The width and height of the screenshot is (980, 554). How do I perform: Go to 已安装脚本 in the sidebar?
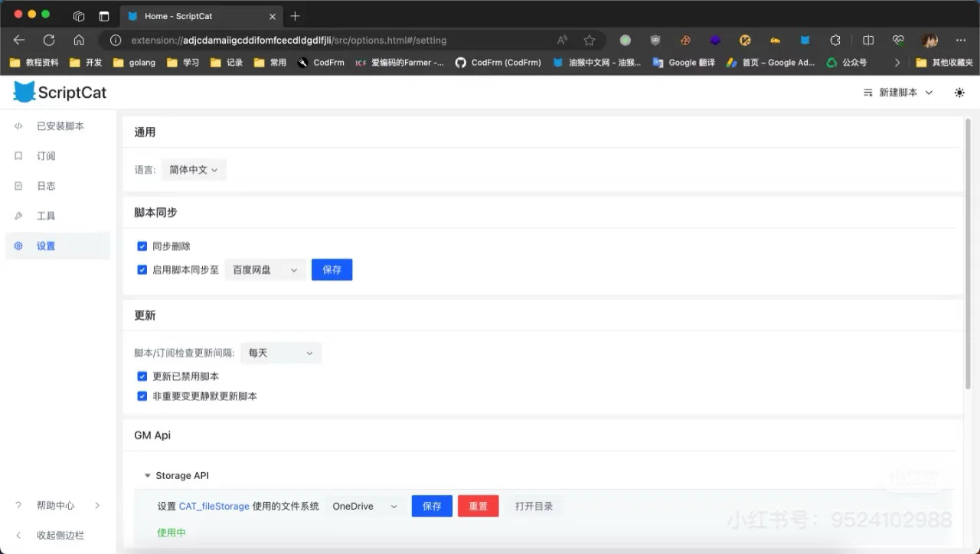click(57, 126)
